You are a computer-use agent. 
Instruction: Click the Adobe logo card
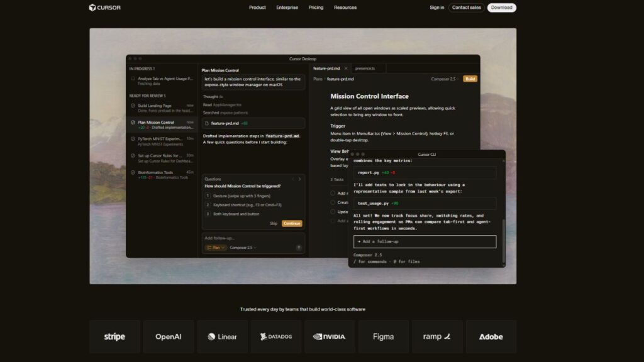[x=491, y=337]
